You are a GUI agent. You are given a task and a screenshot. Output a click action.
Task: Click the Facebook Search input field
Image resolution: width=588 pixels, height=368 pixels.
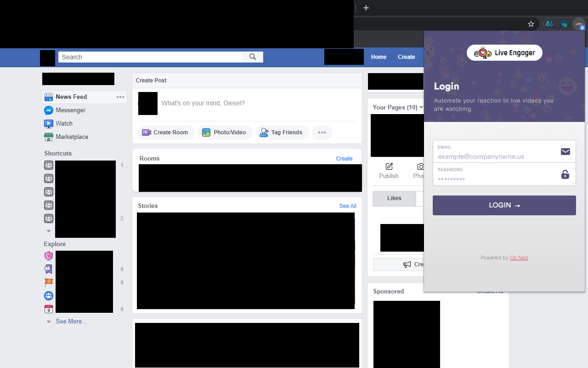tap(150, 57)
